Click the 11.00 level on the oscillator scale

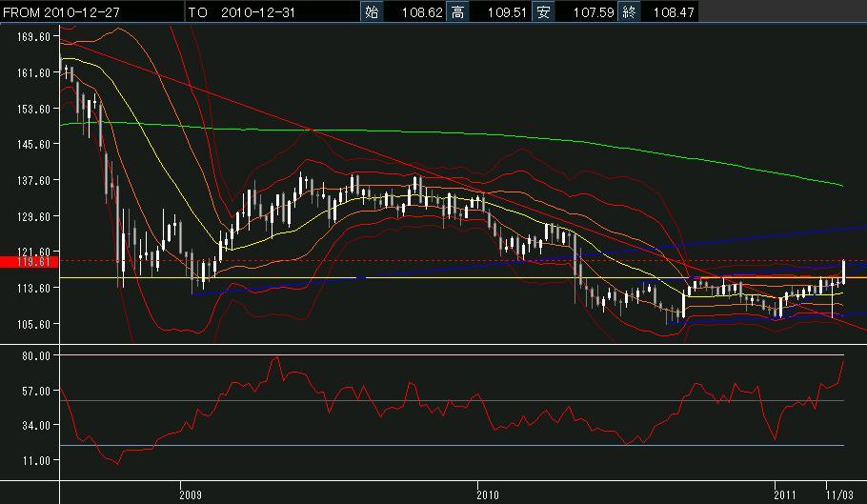(x=35, y=461)
